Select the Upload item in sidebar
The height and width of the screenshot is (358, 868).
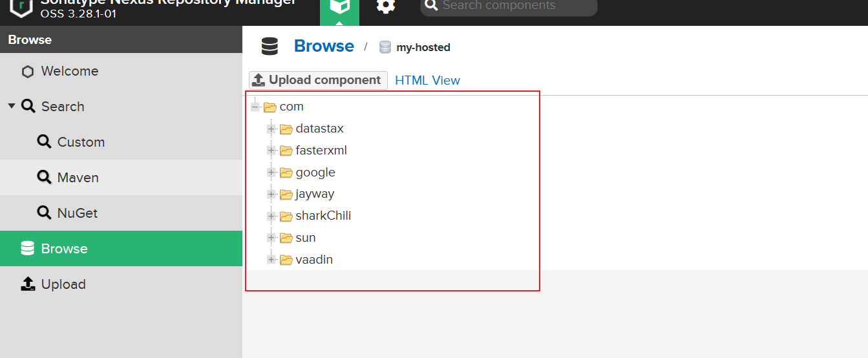tap(63, 284)
